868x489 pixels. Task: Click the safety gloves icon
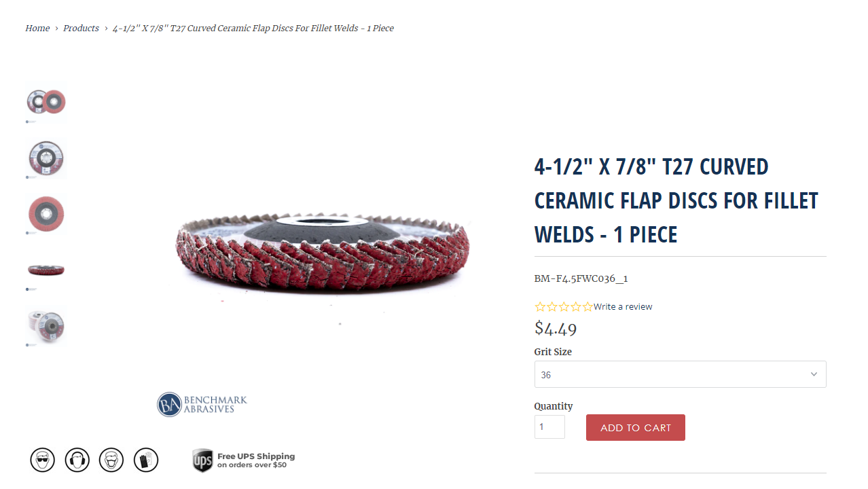click(146, 460)
